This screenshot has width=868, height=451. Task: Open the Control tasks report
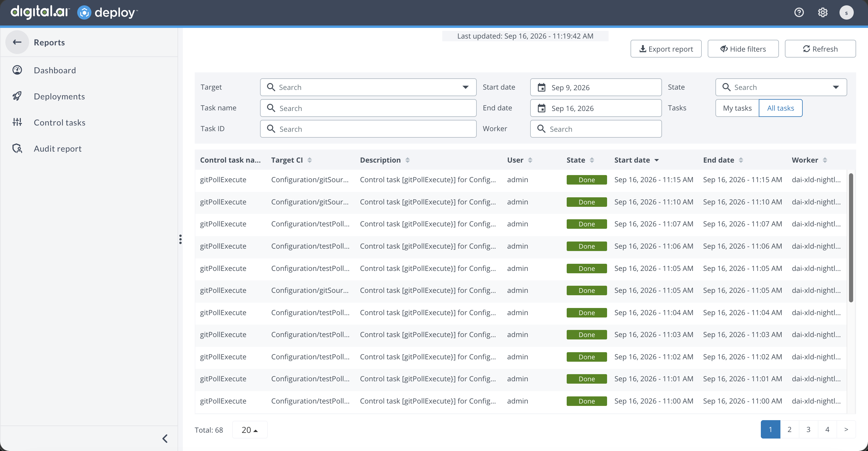click(60, 122)
